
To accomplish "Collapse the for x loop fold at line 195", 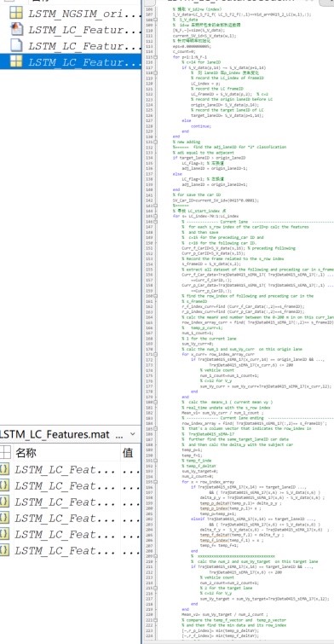I will [x=155, y=482].
